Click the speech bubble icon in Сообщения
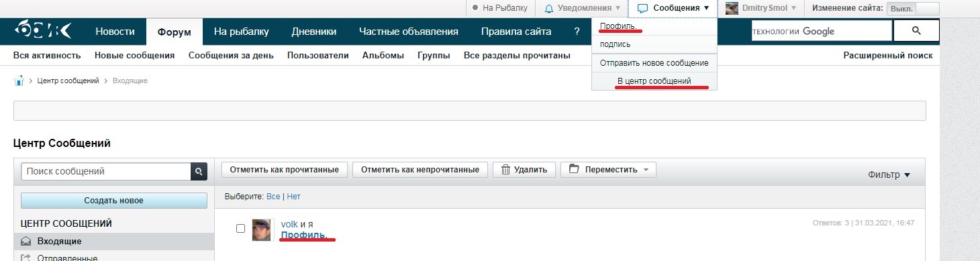Viewport: 980px width, 261px height. [642, 9]
